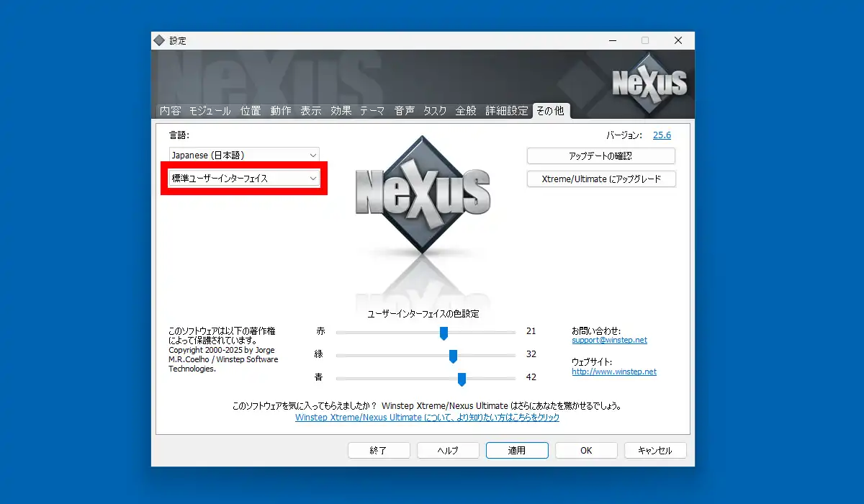Viewport: 864px width, 504px height.
Task: Open the テーマ tab
Action: pyautogui.click(x=373, y=111)
